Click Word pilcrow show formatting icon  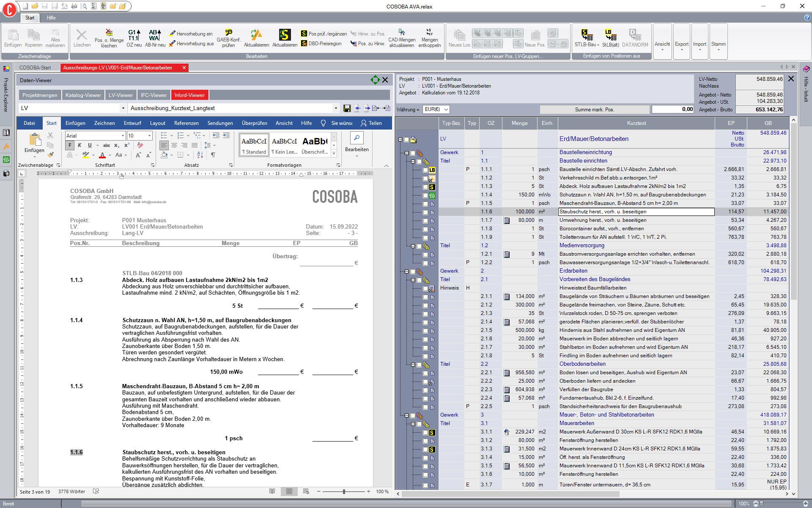(x=213, y=155)
